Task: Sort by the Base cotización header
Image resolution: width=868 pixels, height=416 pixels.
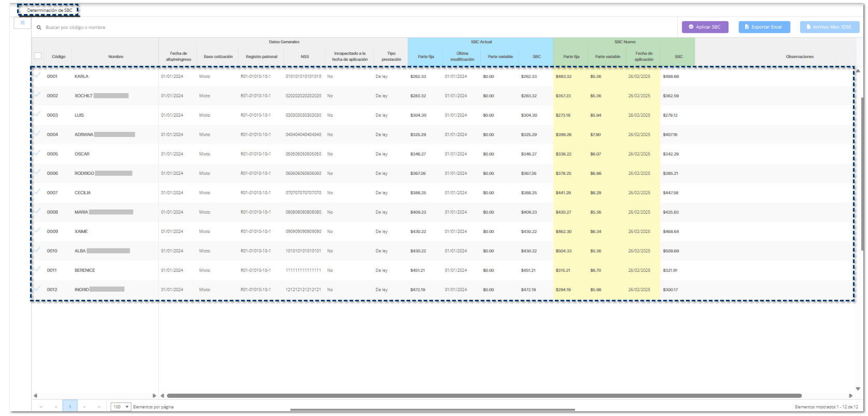Action: pyautogui.click(x=218, y=57)
